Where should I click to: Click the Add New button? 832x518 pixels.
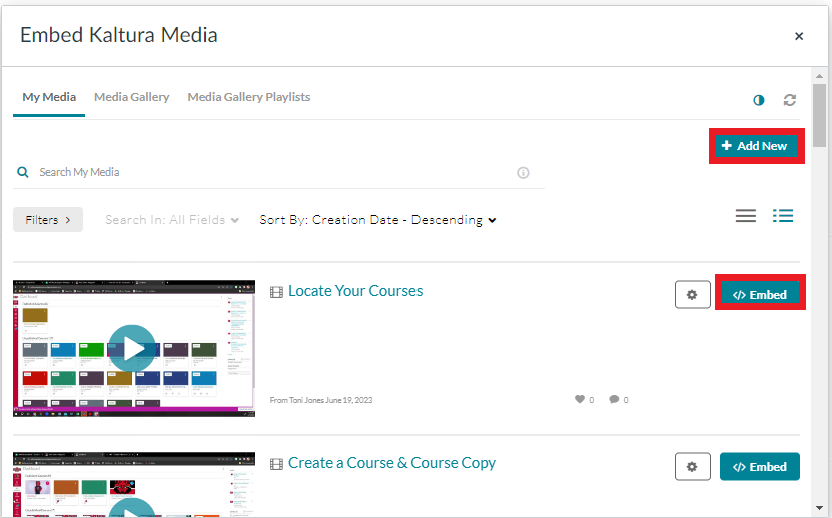point(757,146)
